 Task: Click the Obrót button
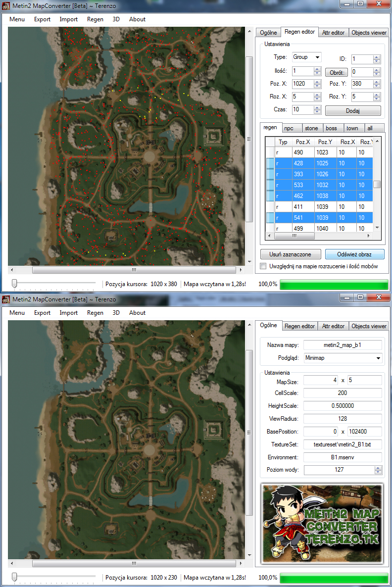pyautogui.click(x=337, y=73)
